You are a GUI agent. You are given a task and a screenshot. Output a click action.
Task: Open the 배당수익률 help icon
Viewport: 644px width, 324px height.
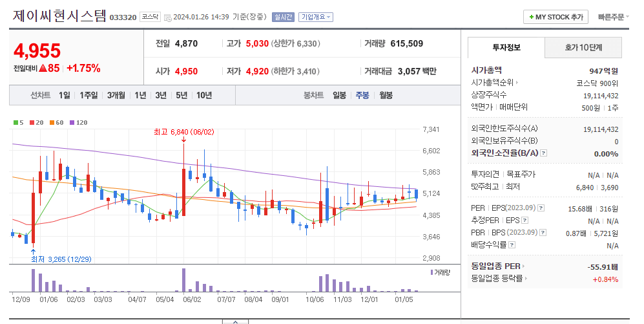click(512, 245)
